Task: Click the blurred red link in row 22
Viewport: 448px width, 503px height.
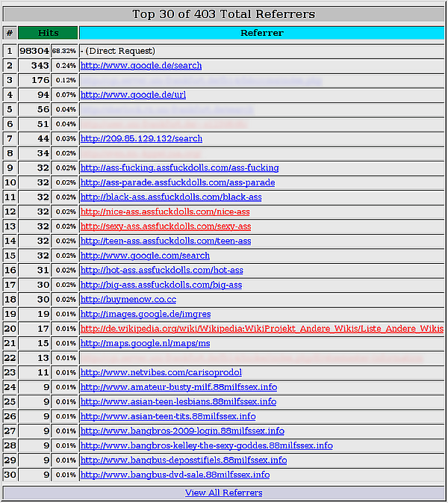Action: coord(252,358)
